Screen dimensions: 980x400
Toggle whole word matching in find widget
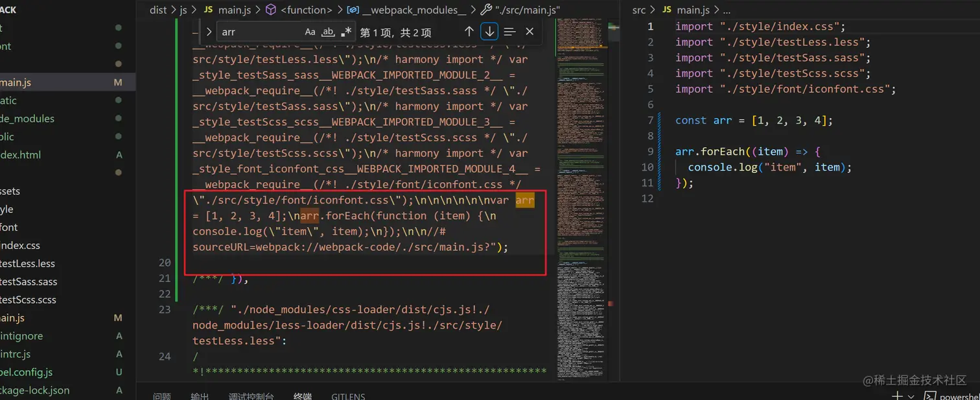pyautogui.click(x=328, y=32)
